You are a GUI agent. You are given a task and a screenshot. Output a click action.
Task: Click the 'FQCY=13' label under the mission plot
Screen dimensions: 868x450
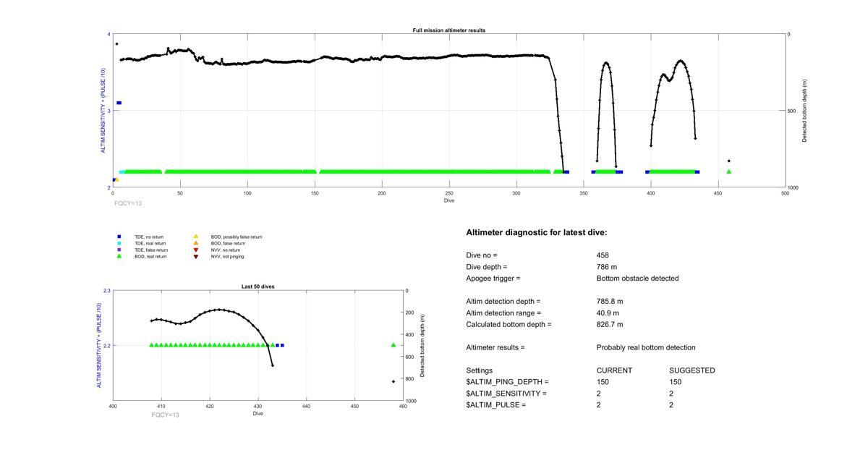[128, 203]
